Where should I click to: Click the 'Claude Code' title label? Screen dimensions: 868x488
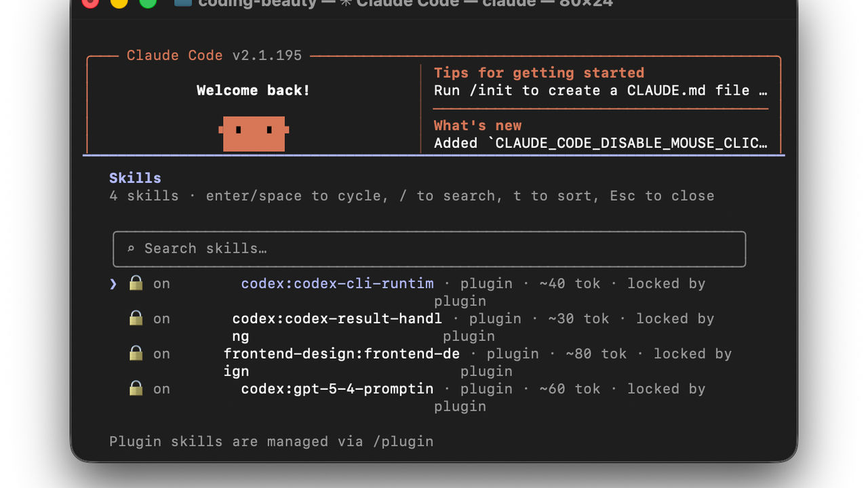click(x=175, y=56)
